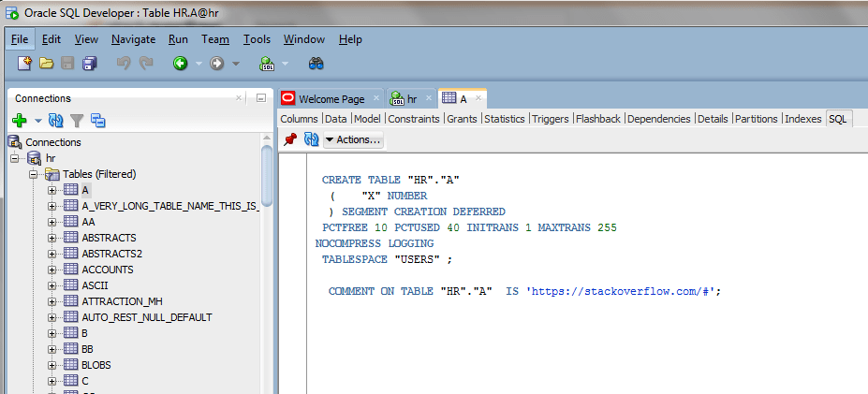Switch to the Partitions sub-tab

pos(757,119)
